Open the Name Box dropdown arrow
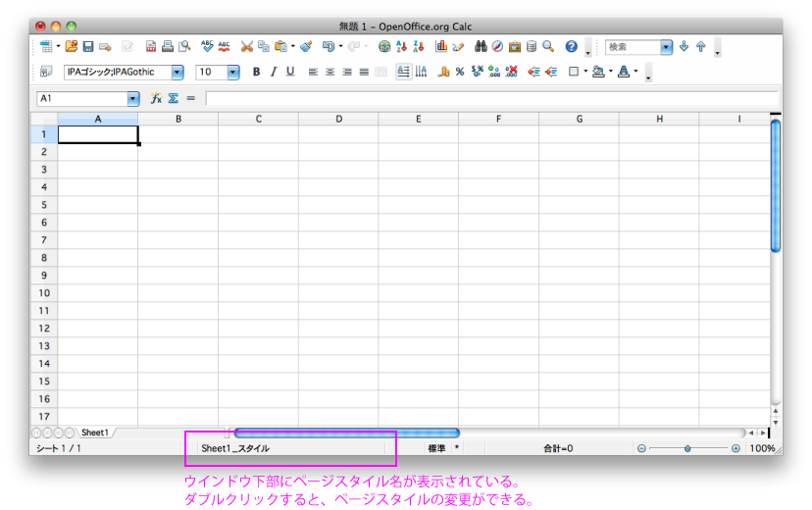Viewport: 812px width, 510px height. (x=133, y=98)
